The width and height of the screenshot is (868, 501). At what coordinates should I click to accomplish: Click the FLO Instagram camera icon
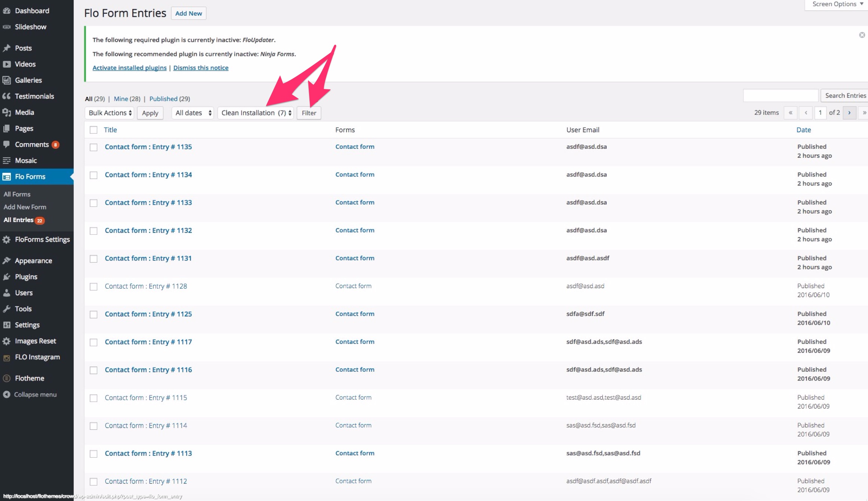pos(7,357)
